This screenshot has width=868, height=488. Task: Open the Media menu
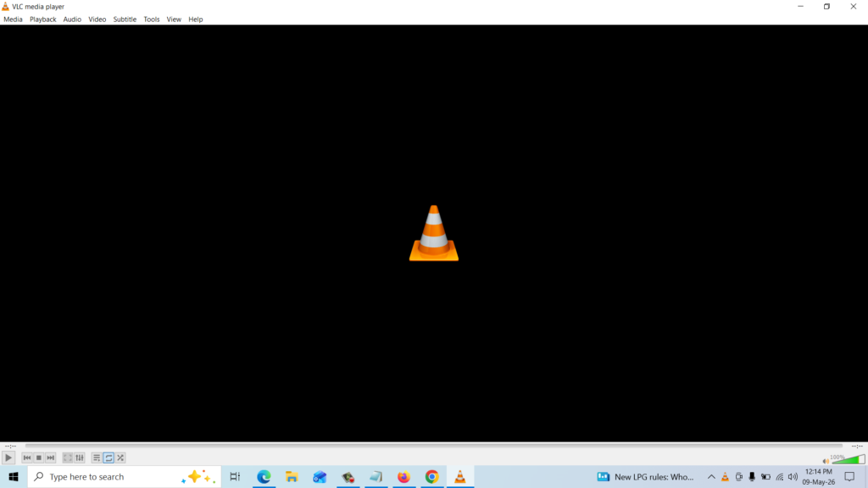pyautogui.click(x=13, y=19)
